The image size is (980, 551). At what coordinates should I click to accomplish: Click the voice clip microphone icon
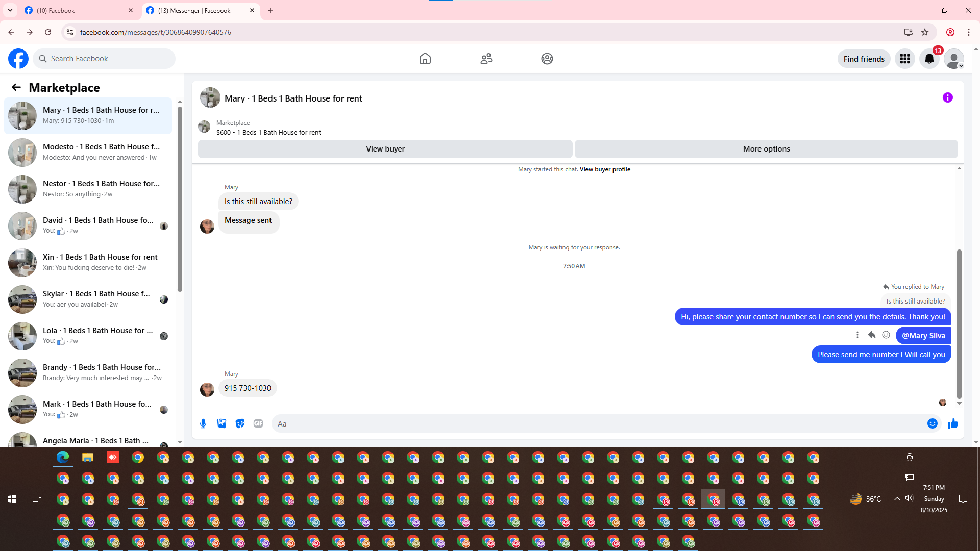pyautogui.click(x=203, y=423)
